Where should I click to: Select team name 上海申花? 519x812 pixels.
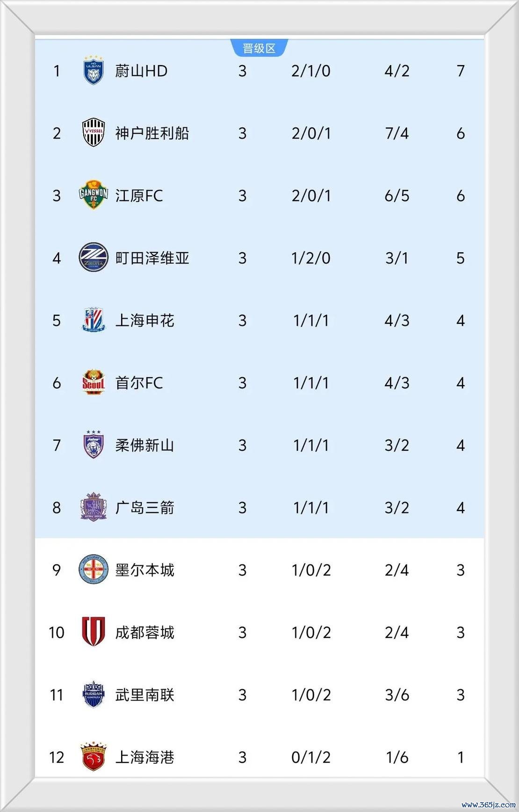pyautogui.click(x=144, y=321)
